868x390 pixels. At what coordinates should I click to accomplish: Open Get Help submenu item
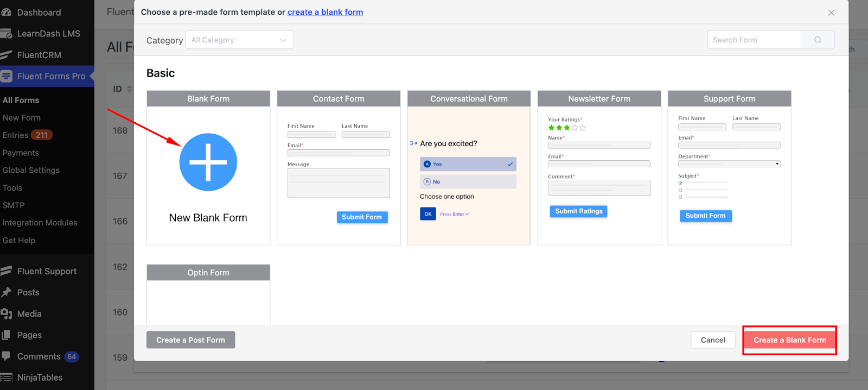(x=19, y=241)
